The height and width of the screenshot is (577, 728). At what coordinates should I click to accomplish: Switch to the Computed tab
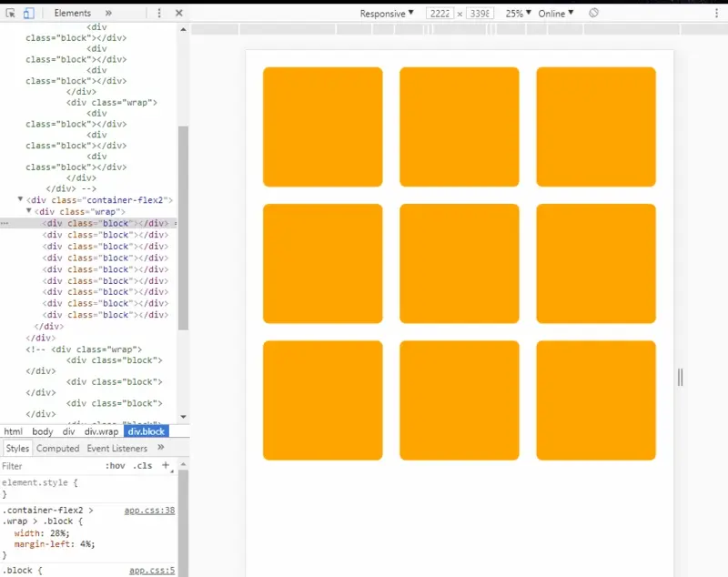pos(57,449)
